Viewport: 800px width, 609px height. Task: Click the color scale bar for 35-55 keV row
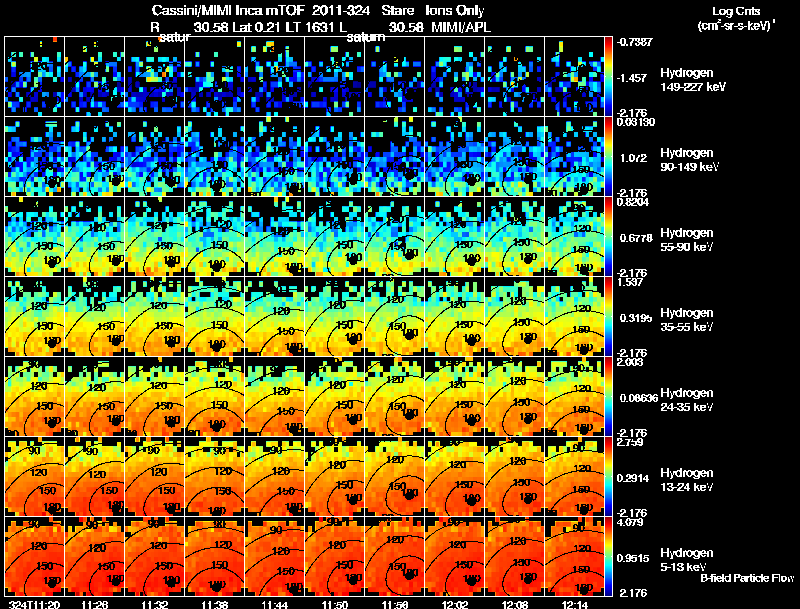click(608, 317)
